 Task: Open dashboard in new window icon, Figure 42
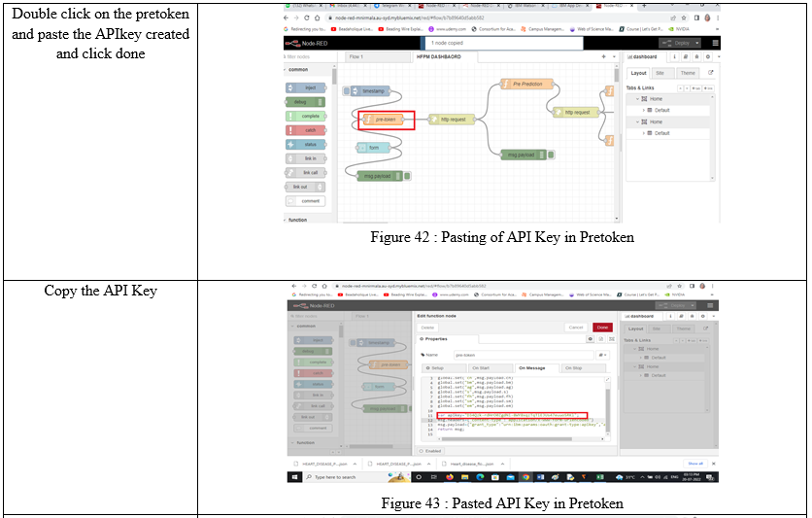click(x=711, y=73)
